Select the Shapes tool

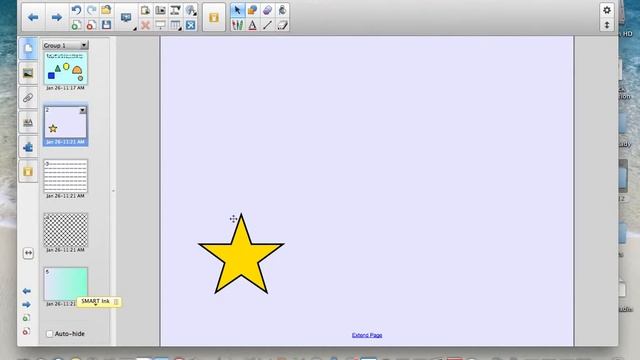[x=252, y=10]
